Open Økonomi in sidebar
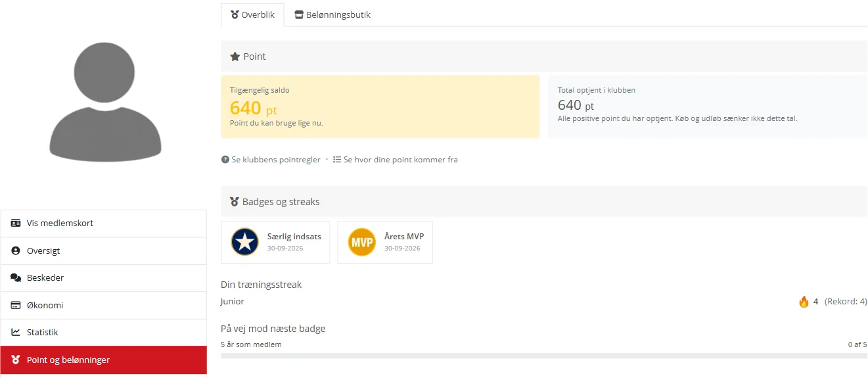 [104, 306]
